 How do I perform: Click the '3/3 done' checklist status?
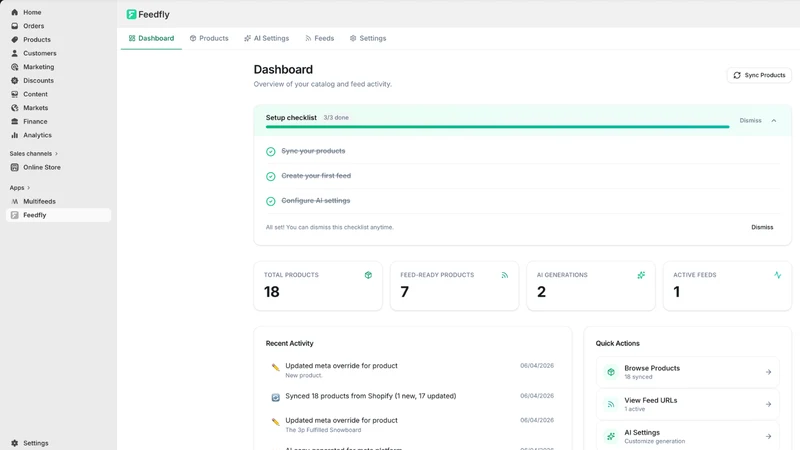coord(336,117)
